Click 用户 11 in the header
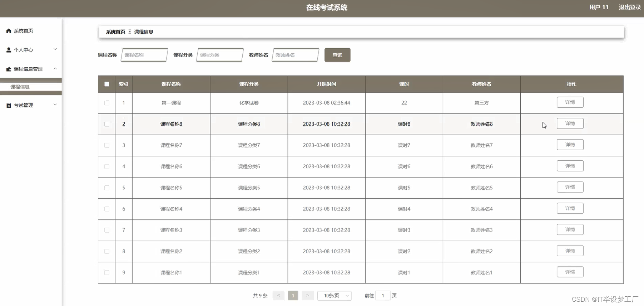The image size is (644, 306). [x=599, y=7]
